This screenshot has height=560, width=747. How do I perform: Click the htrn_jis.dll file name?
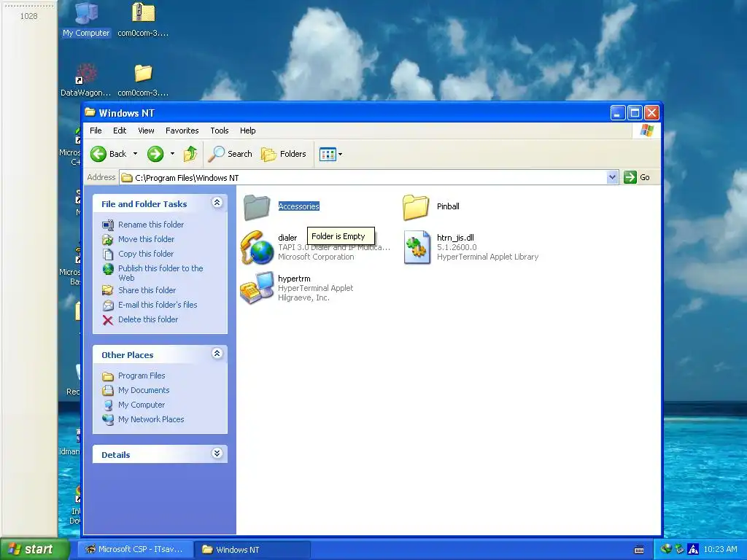[x=455, y=238]
